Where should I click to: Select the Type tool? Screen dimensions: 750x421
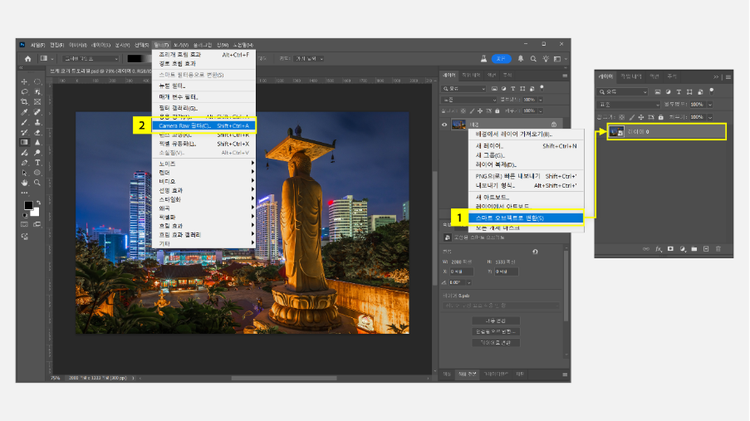37,162
